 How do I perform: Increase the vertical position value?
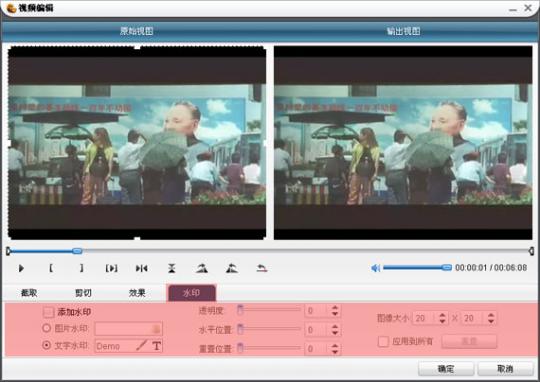(x=335, y=346)
